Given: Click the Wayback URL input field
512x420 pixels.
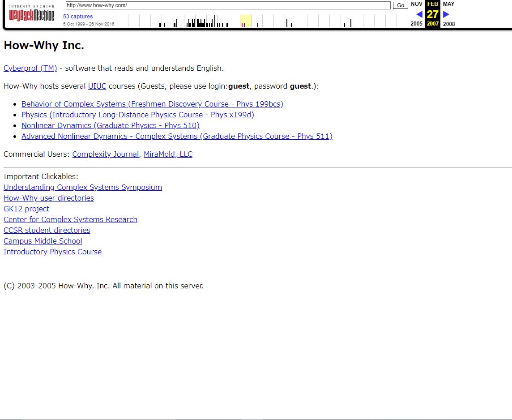Looking at the screenshot, I should coord(228,5).
